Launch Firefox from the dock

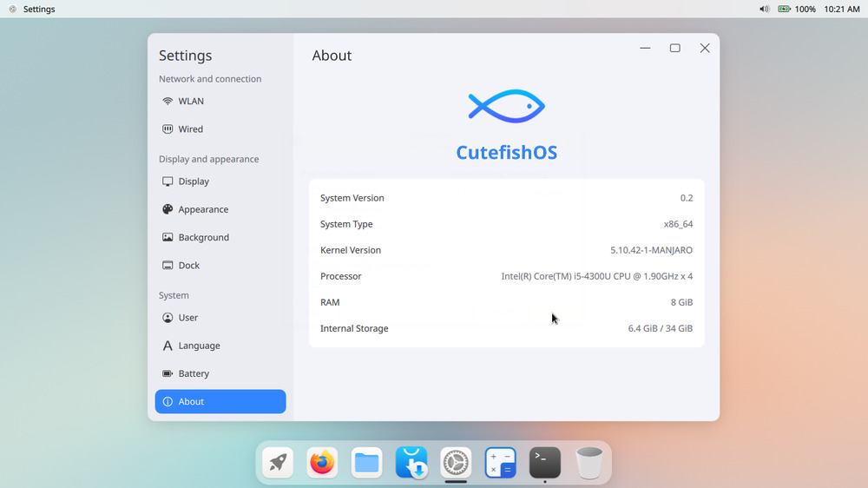coord(322,462)
